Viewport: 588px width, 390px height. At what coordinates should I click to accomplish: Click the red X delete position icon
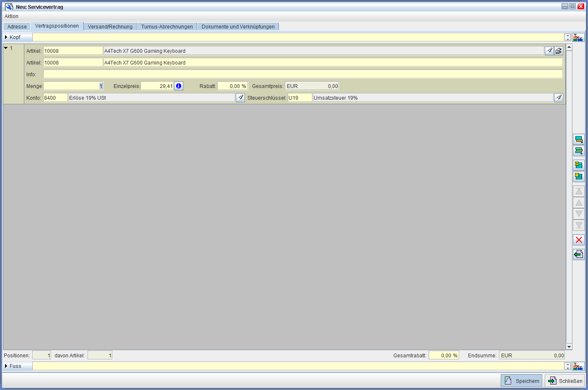click(579, 240)
